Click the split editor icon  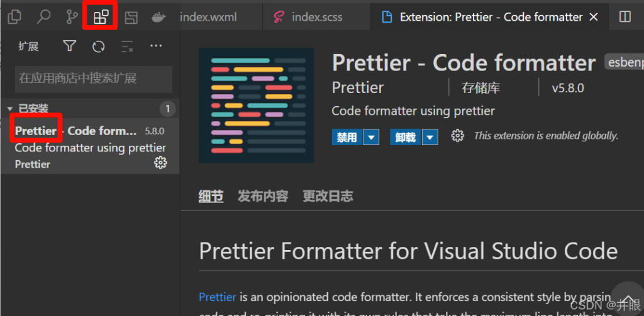625,17
